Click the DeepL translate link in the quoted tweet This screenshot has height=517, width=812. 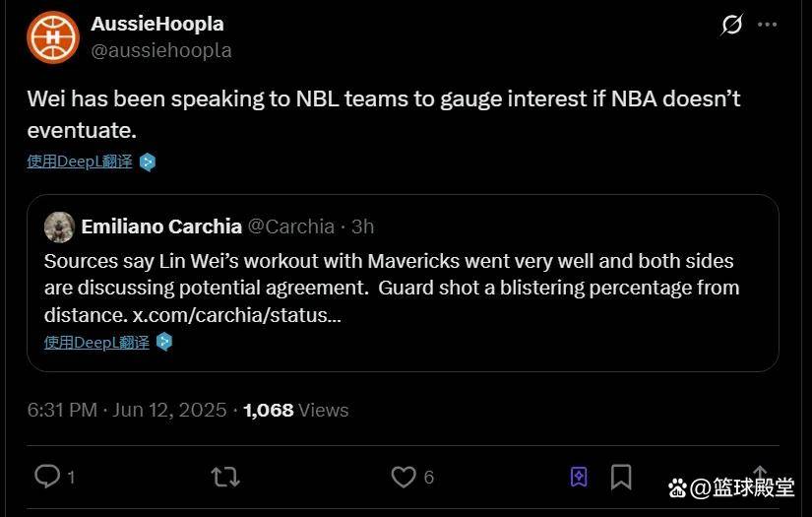click(x=96, y=342)
